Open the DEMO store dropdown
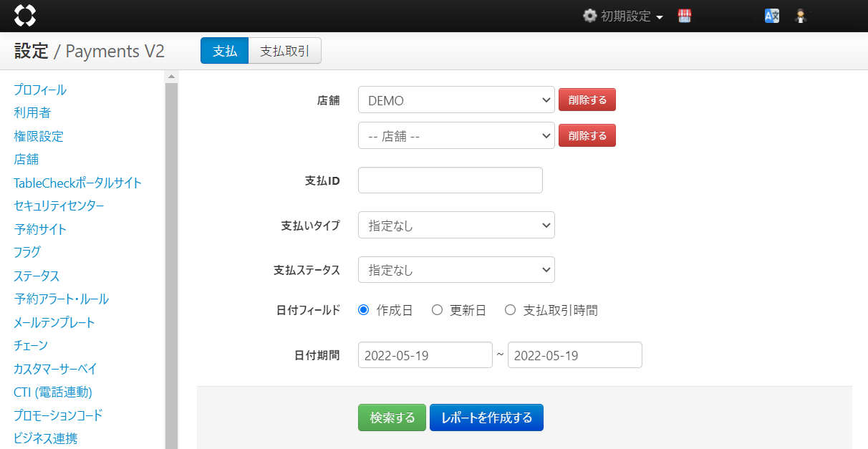The width and height of the screenshot is (868, 449). coord(455,100)
